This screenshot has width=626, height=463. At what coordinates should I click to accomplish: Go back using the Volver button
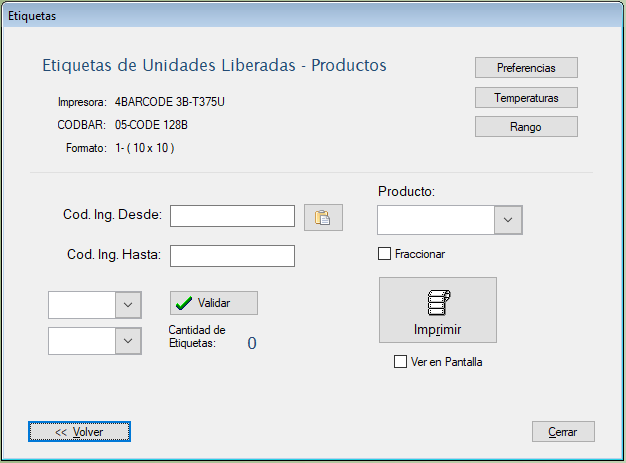click(x=79, y=431)
